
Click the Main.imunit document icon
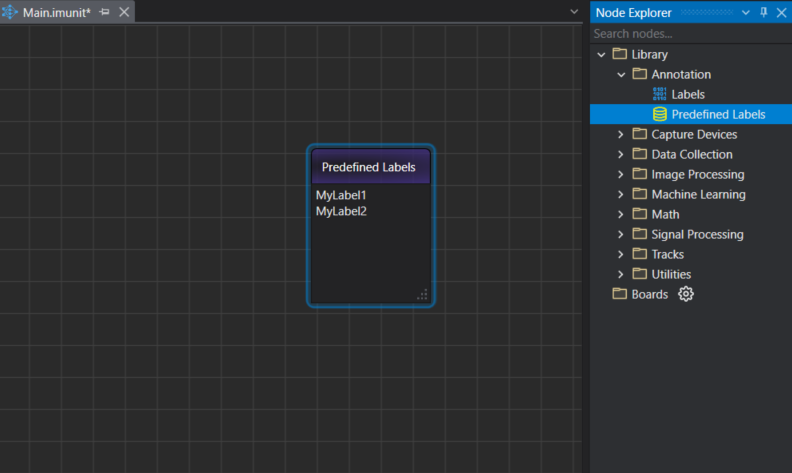click(10, 12)
